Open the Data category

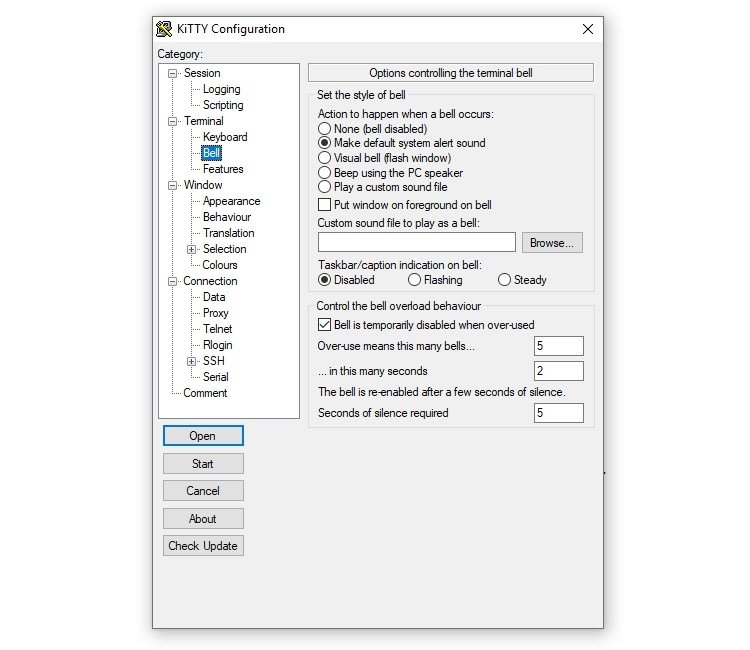click(x=214, y=297)
